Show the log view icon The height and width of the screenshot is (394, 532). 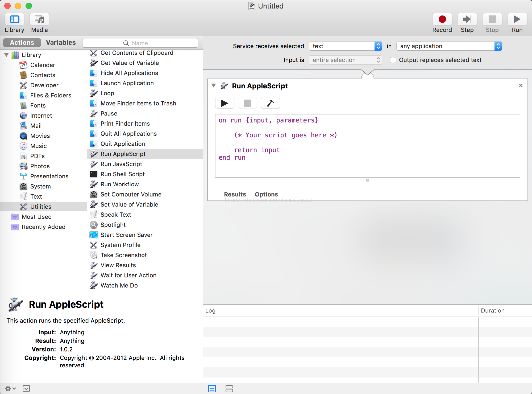(x=212, y=389)
